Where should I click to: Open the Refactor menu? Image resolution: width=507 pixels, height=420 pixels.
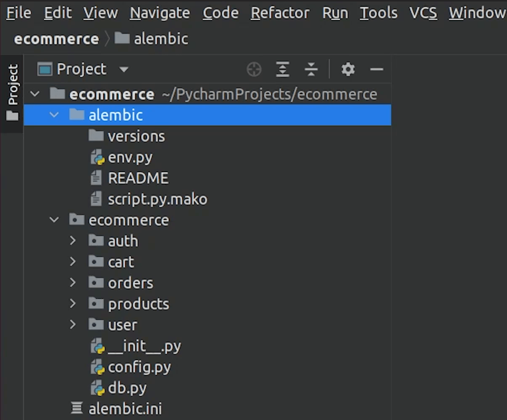pos(280,13)
